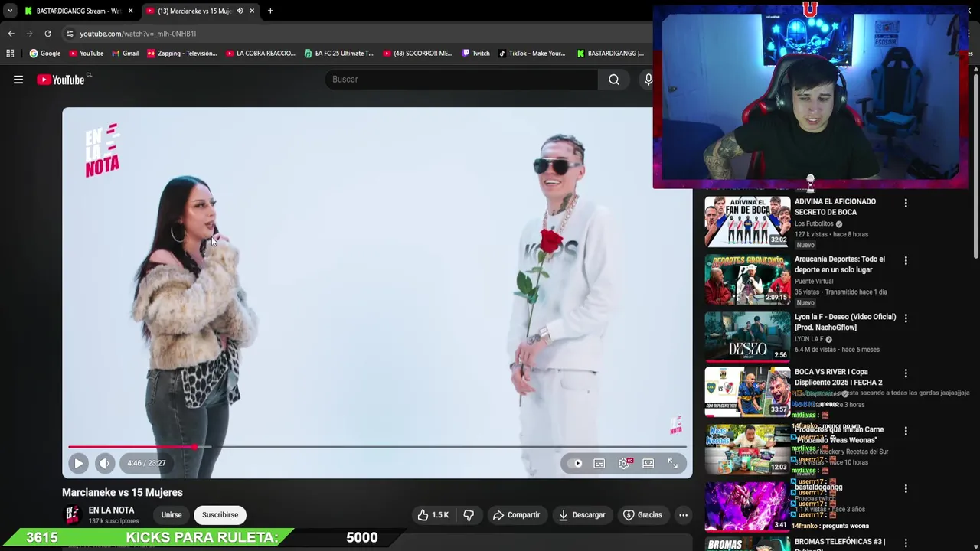Open the Araucanía Deportes video thumbnail
The height and width of the screenshot is (551, 980).
pyautogui.click(x=747, y=279)
